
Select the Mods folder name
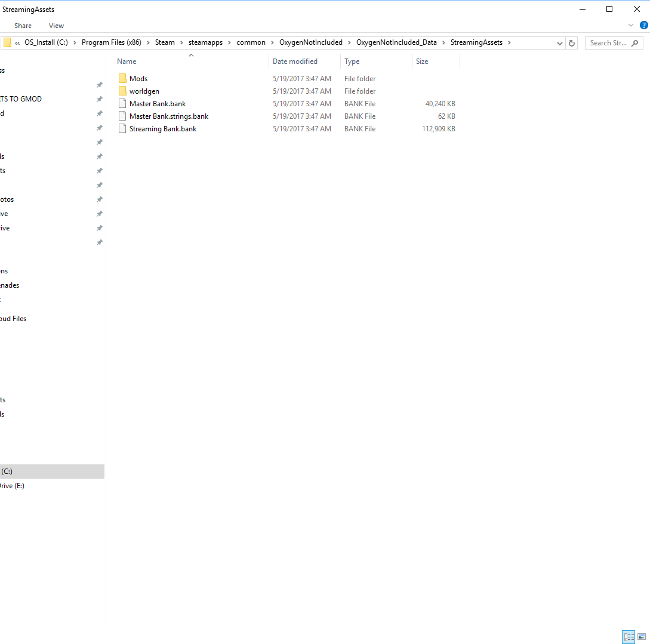click(138, 78)
